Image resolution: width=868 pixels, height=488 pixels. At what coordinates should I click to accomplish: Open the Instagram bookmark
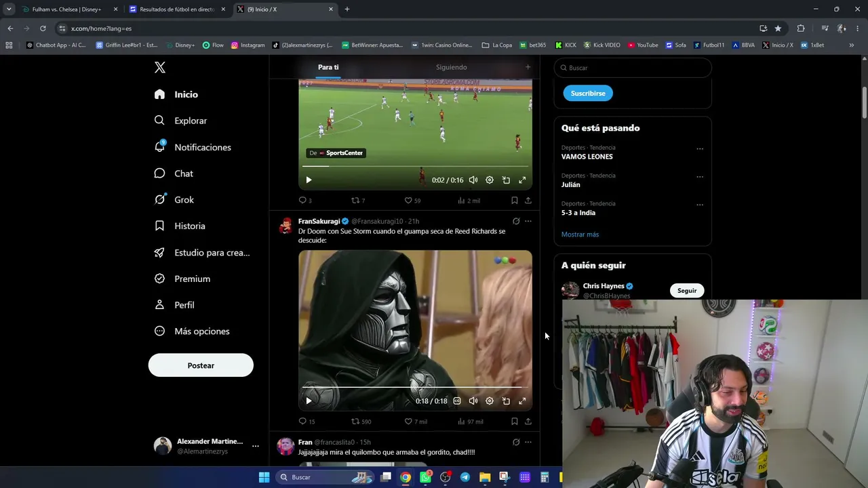[x=248, y=45]
